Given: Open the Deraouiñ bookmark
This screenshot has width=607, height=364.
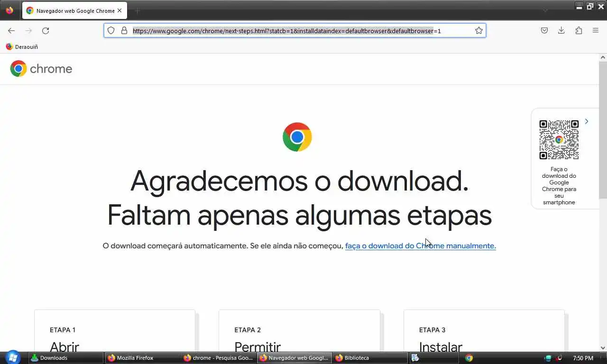Looking at the screenshot, I should coord(22,47).
